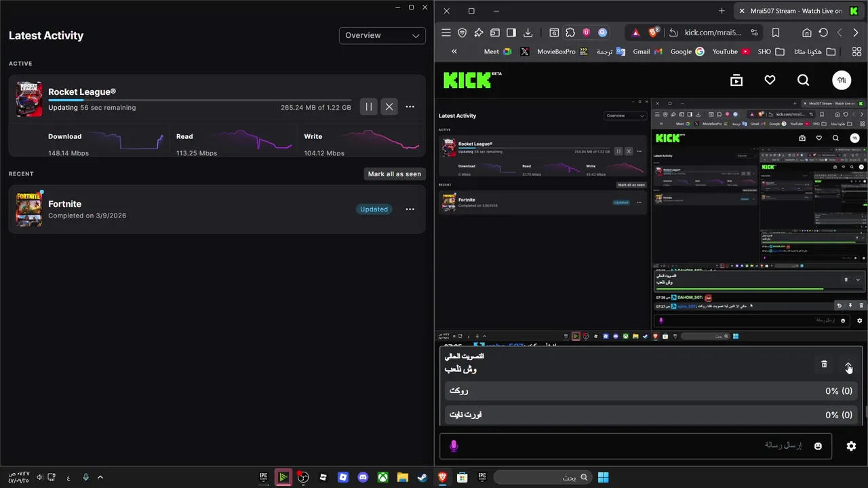Click the blue magnifier extension icon
868x488 pixels.
602,33
